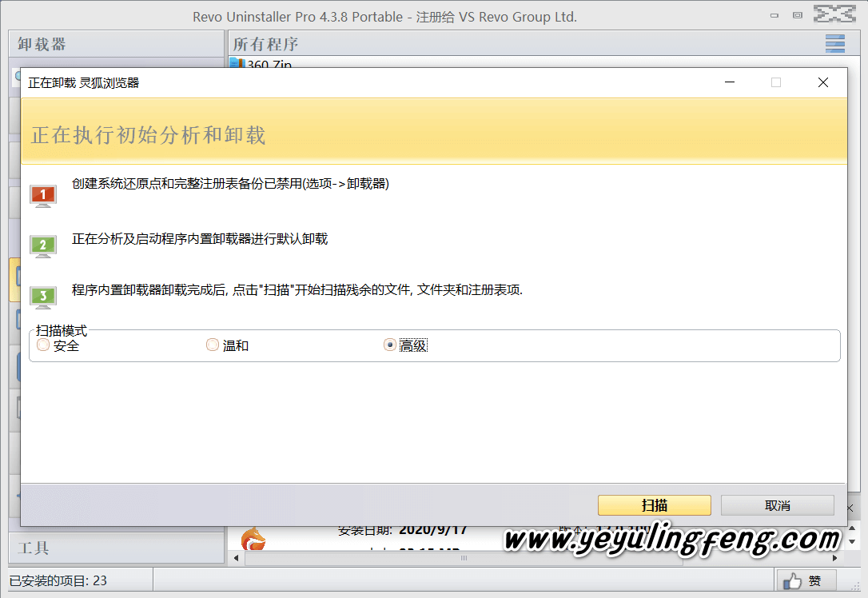This screenshot has width=868, height=598.
Task: Open the 卸载器 panel tab
Action: (x=116, y=44)
